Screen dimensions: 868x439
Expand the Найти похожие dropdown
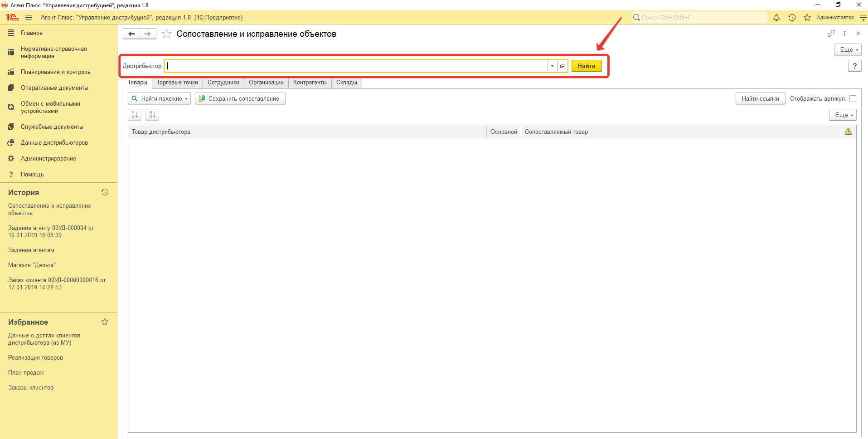coord(160,98)
